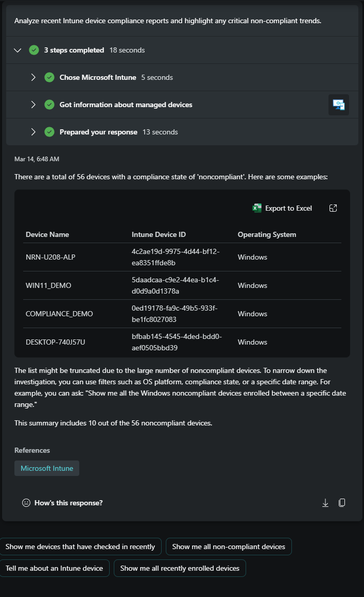Click green check beside Prepared your response

[x=49, y=132]
